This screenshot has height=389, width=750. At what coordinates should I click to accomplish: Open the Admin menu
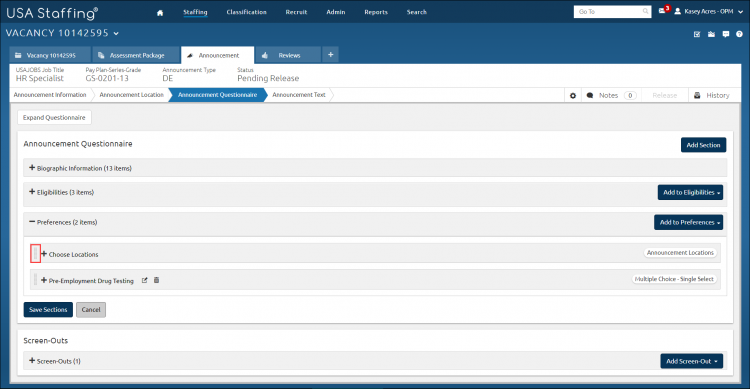[x=336, y=12]
